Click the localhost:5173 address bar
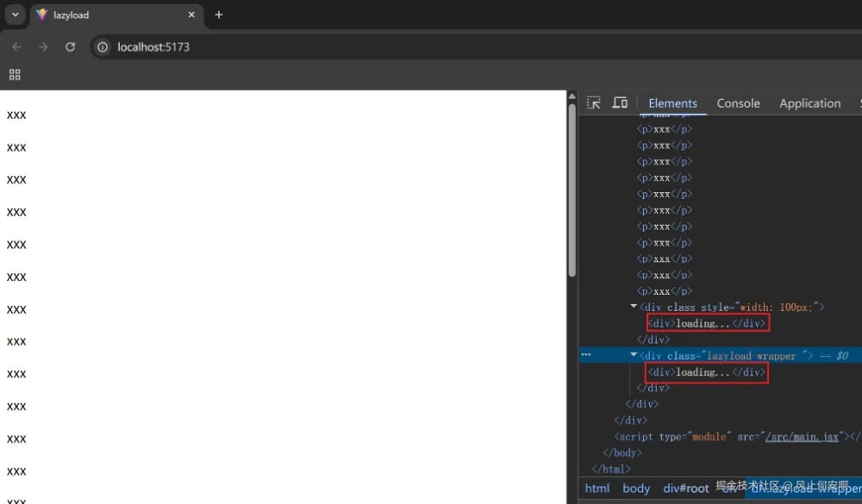 click(x=345, y=47)
